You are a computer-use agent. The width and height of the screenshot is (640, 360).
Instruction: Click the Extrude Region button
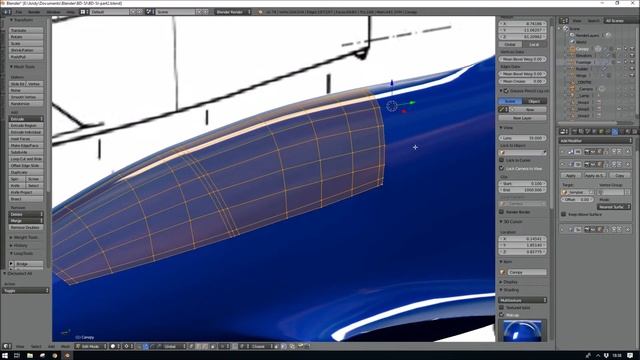coord(26,125)
